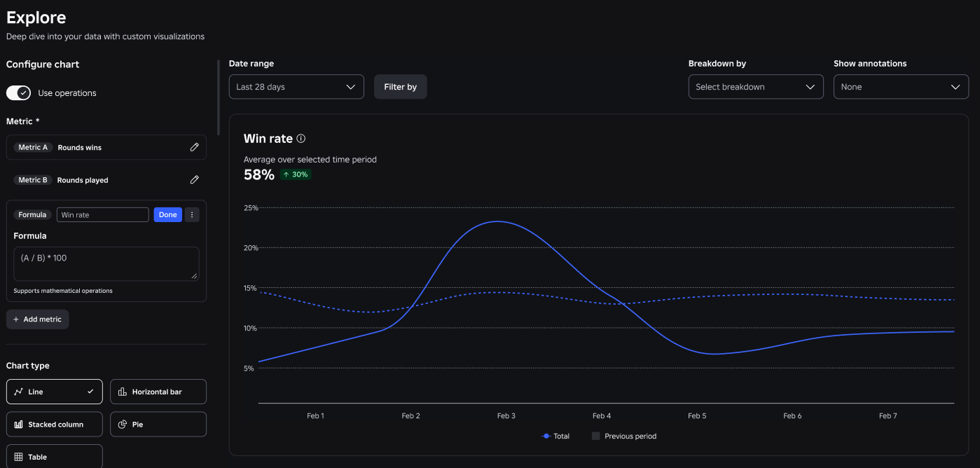This screenshot has width=980, height=468.
Task: Click the Feb 5 axis label
Action: coord(697,416)
